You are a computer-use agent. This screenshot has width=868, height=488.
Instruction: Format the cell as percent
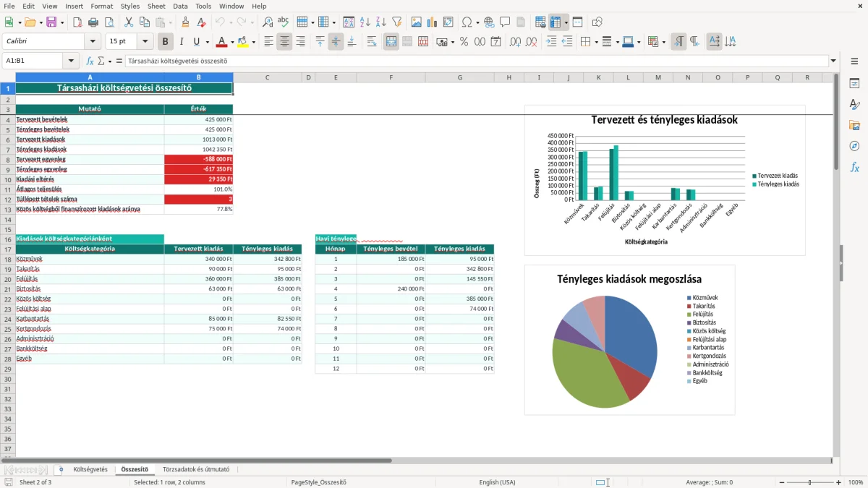[x=464, y=42]
